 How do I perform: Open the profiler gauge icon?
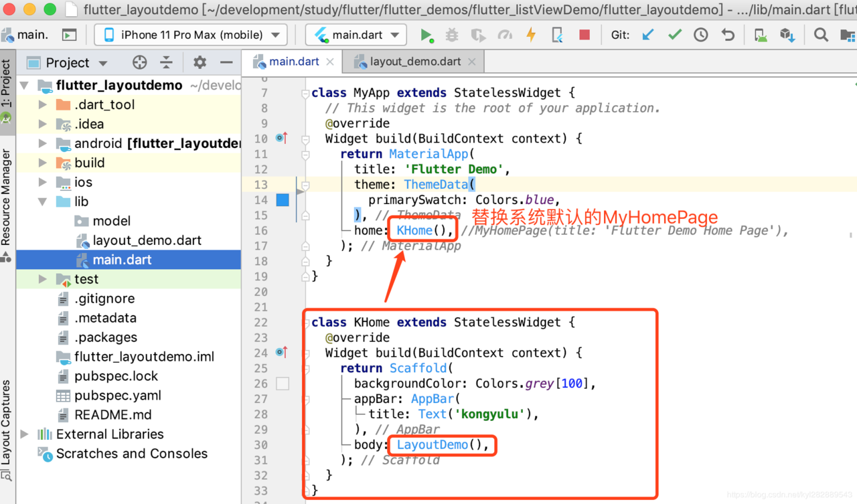[505, 35]
